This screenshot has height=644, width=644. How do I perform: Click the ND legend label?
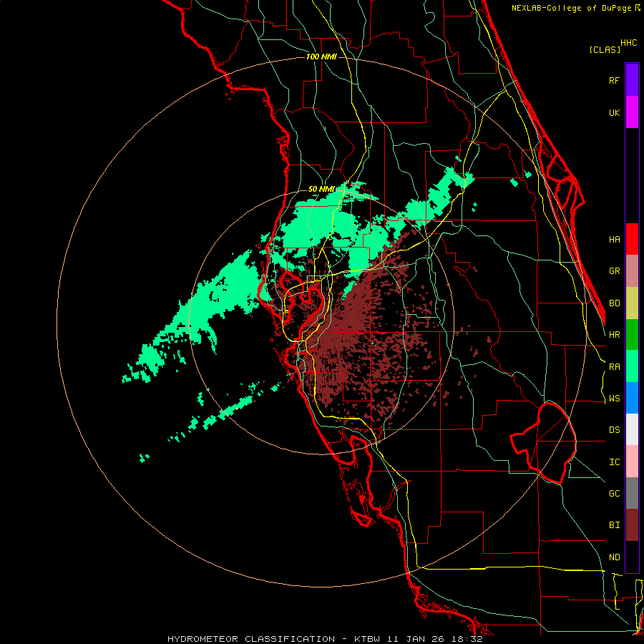[x=614, y=557]
